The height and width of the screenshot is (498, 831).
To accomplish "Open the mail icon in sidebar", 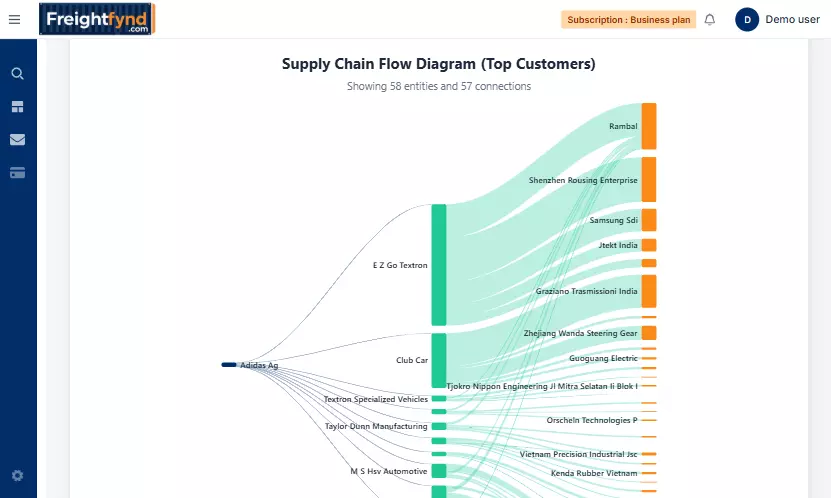I will (17, 140).
